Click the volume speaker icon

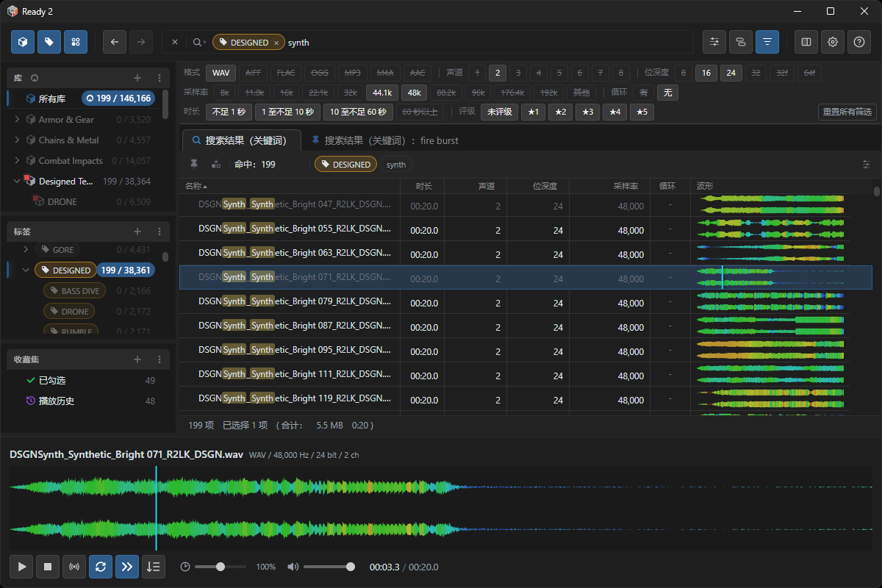(293, 567)
